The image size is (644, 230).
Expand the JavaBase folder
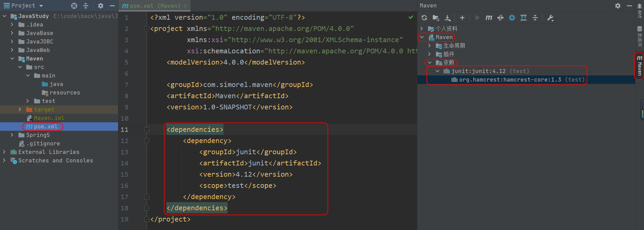12,33
